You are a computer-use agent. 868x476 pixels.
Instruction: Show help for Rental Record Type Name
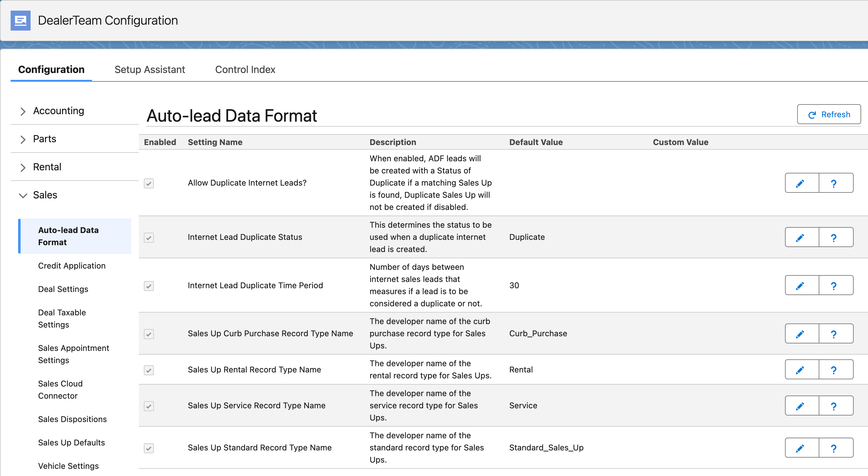(836, 370)
